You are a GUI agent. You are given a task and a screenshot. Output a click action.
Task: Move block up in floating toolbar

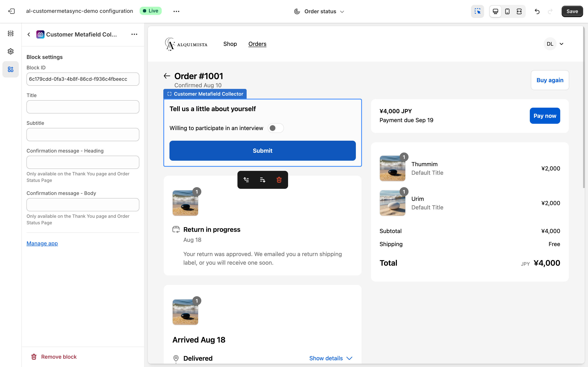click(x=246, y=180)
